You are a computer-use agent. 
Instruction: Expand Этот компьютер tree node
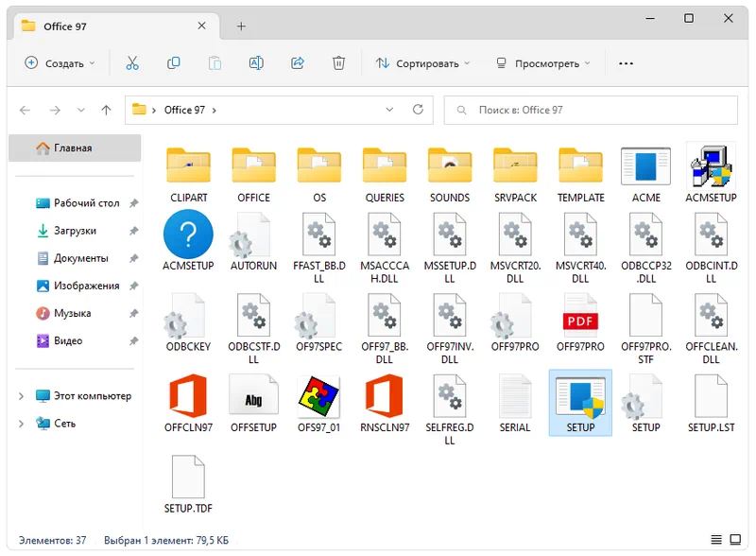(21, 396)
